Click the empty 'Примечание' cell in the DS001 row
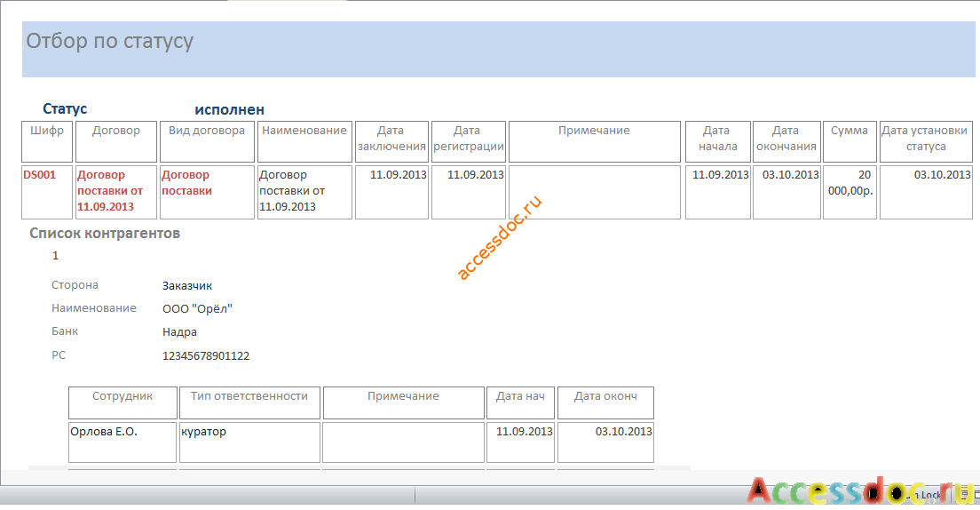 pos(595,192)
